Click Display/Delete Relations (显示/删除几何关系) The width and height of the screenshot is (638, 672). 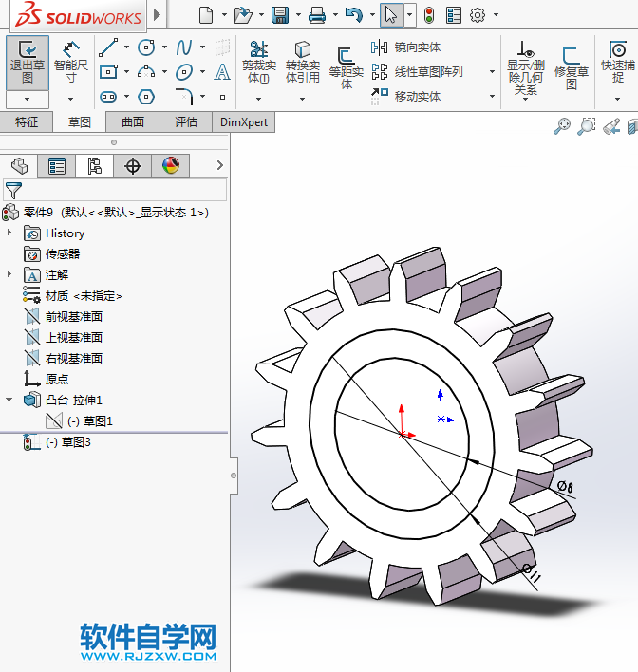point(526,68)
